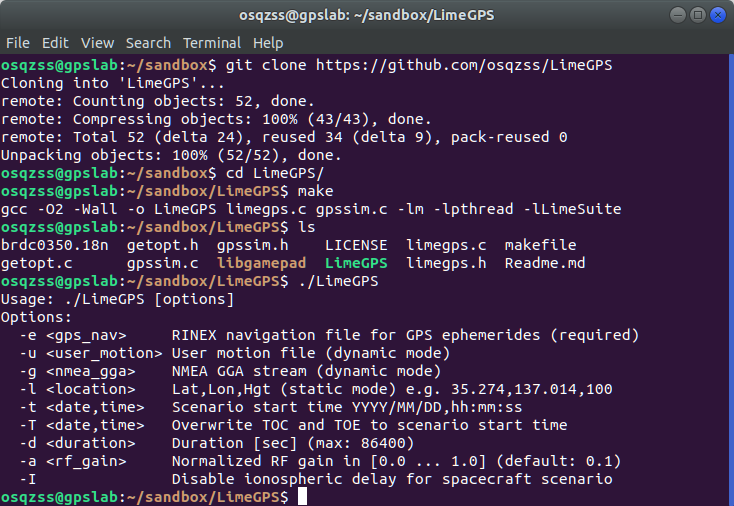Open the Terminal menu
Image resolution: width=734 pixels, height=506 pixels.
point(212,43)
